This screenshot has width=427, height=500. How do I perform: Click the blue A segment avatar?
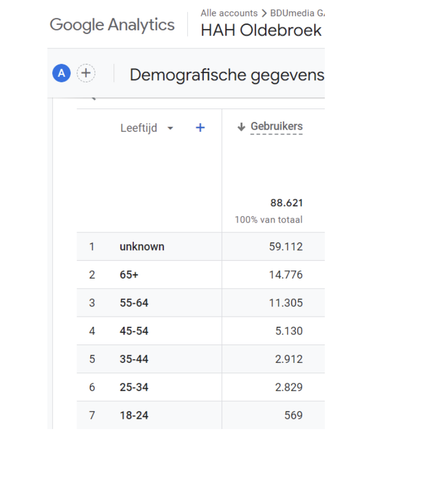coord(61,73)
